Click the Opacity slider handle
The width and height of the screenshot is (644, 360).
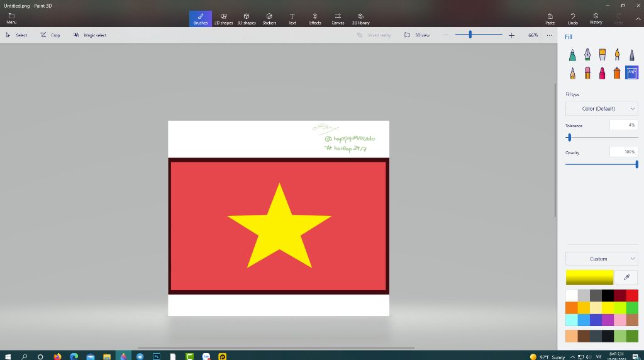pyautogui.click(x=636, y=164)
